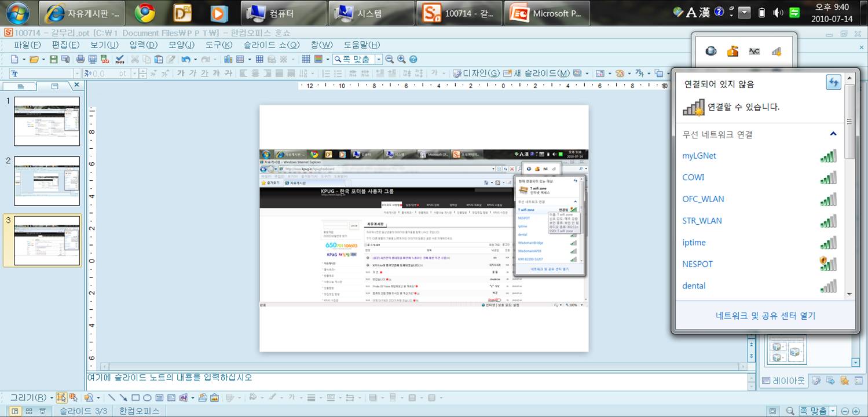This screenshot has width=868, height=417.
Task: Open the 입력(D) menu
Action: coord(143,45)
